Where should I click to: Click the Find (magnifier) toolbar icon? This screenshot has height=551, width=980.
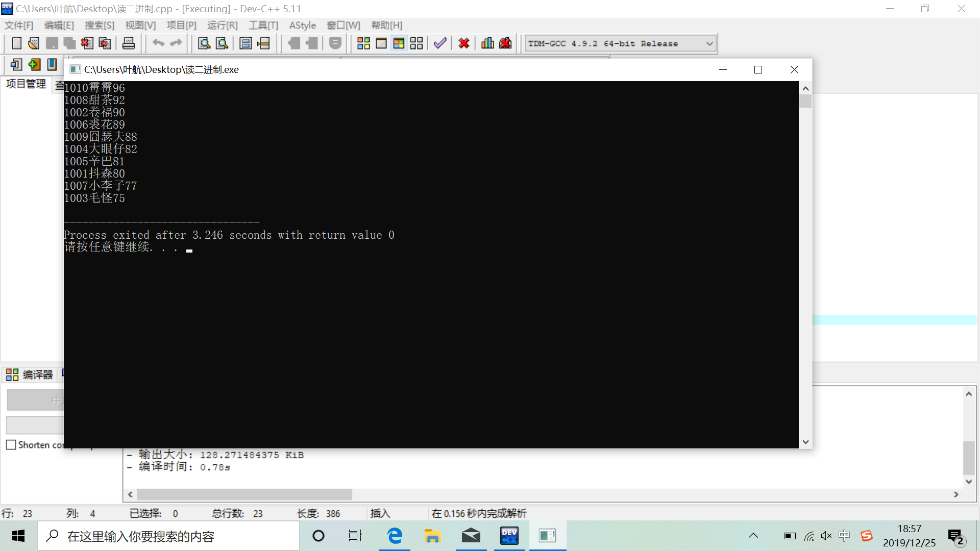[204, 43]
